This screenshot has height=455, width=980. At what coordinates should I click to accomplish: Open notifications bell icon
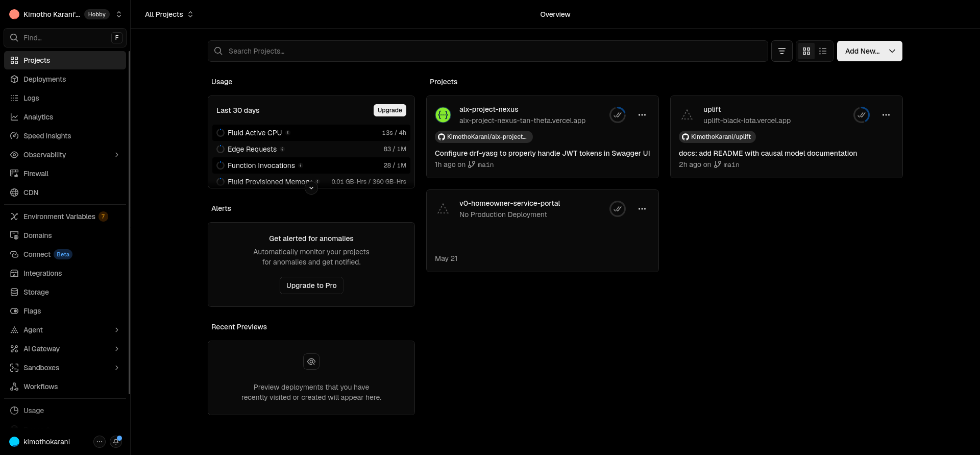116,442
